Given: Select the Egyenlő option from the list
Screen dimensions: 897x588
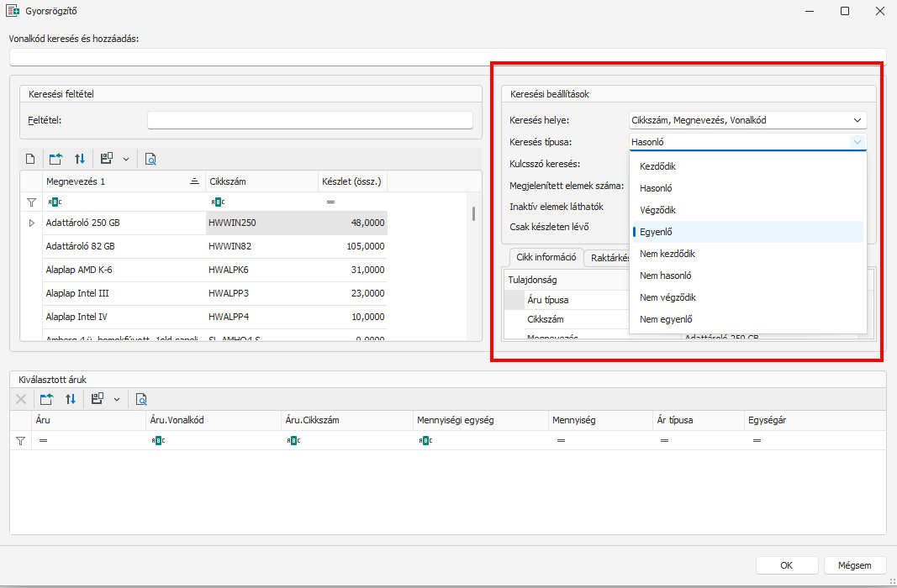Looking at the screenshot, I should [656, 232].
